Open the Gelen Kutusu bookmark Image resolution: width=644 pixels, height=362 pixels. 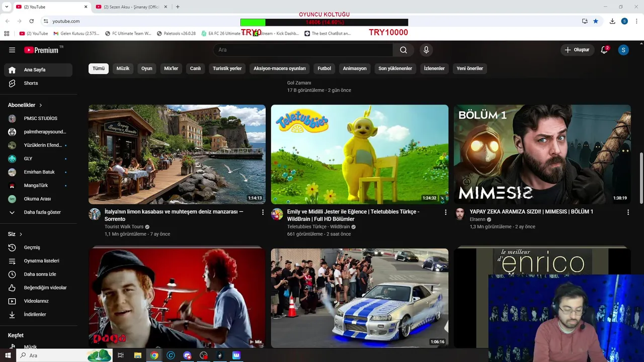76,34
